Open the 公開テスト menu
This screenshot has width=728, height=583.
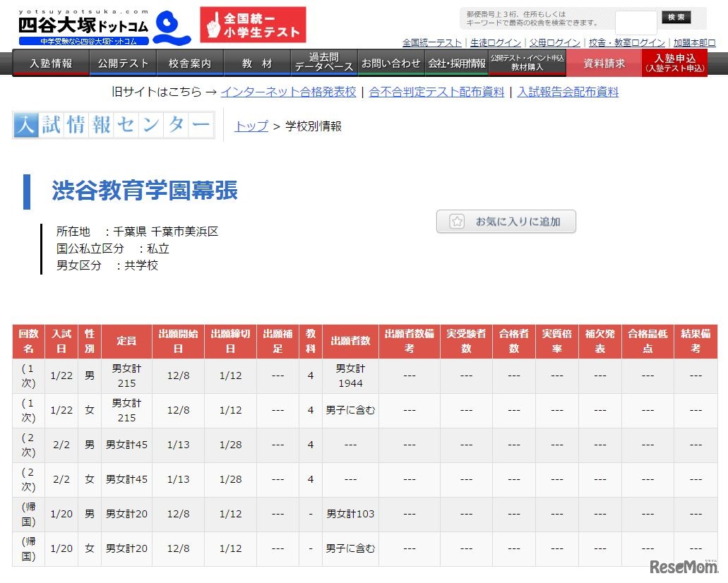pos(124,64)
